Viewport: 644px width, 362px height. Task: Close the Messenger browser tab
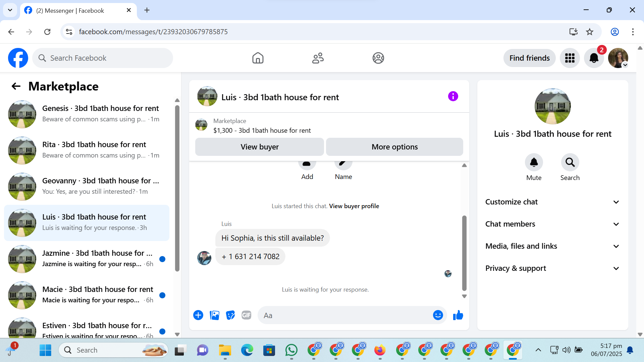129,10
